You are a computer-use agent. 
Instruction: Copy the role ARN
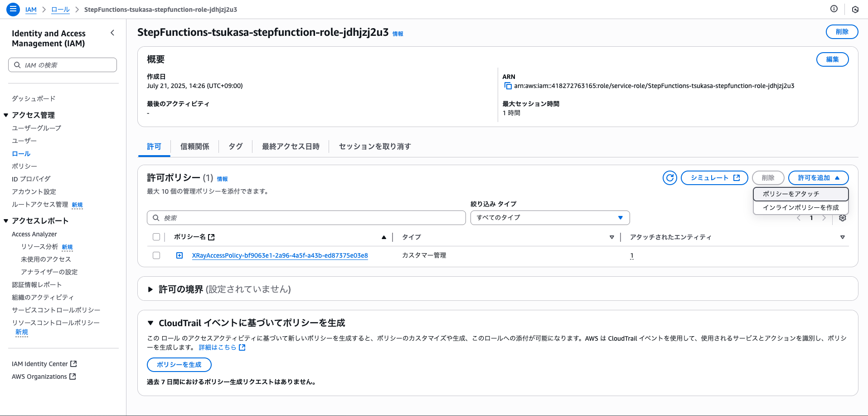click(x=508, y=86)
